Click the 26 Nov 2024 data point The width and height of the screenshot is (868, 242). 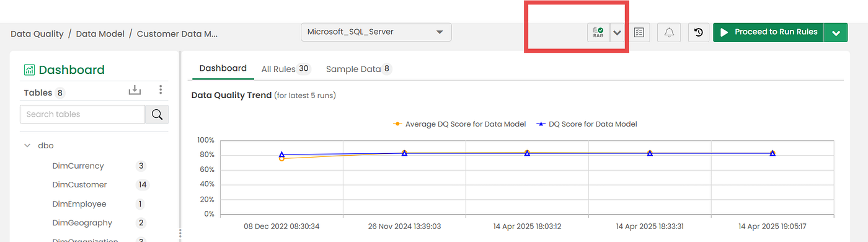[404, 153]
